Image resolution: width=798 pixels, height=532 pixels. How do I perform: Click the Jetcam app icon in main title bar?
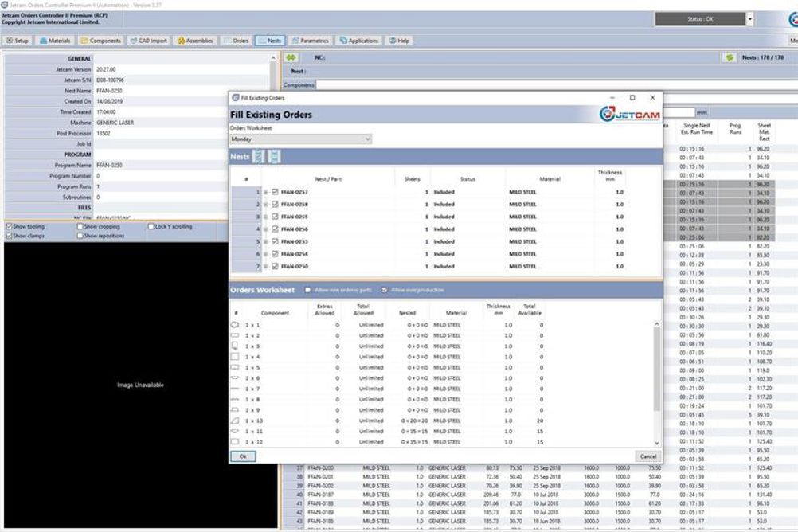[x=5, y=5]
